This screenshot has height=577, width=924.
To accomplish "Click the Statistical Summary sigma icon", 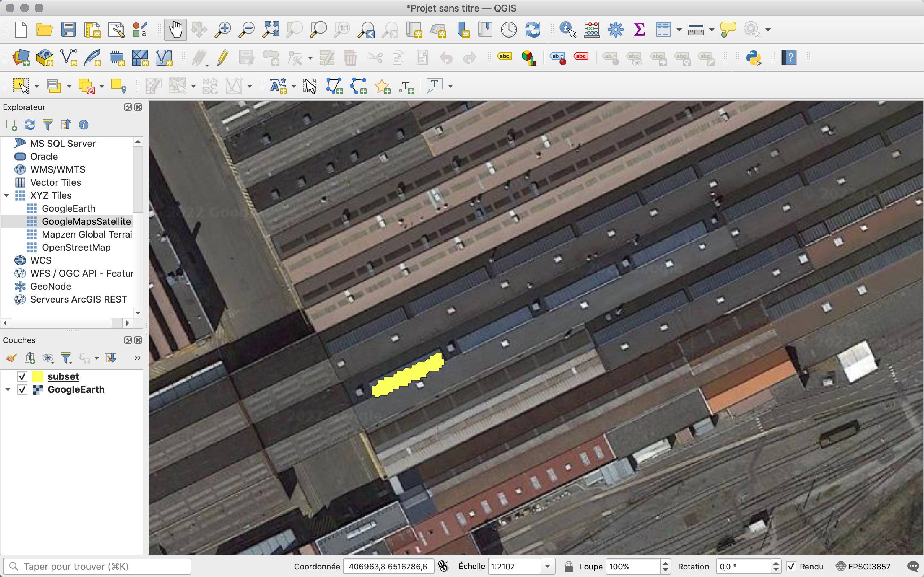I will tap(639, 29).
